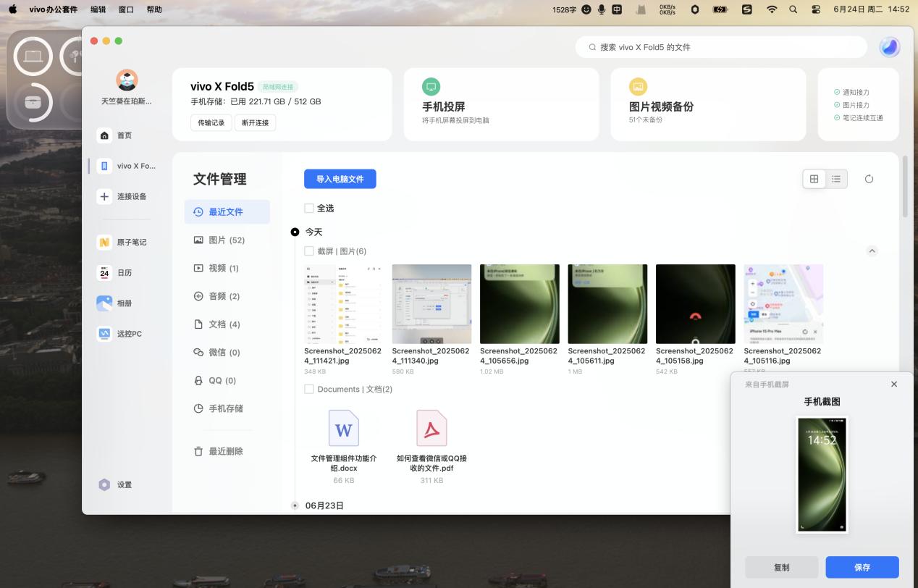Screen dimensions: 918x588
Task: Open the 最近文件 category
Action: (x=227, y=211)
